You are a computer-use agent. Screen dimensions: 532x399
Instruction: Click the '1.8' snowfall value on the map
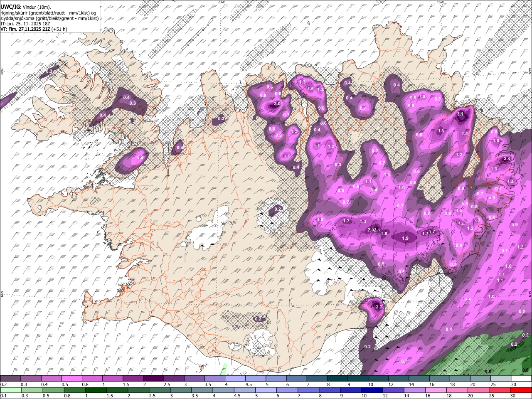tap(384, 234)
